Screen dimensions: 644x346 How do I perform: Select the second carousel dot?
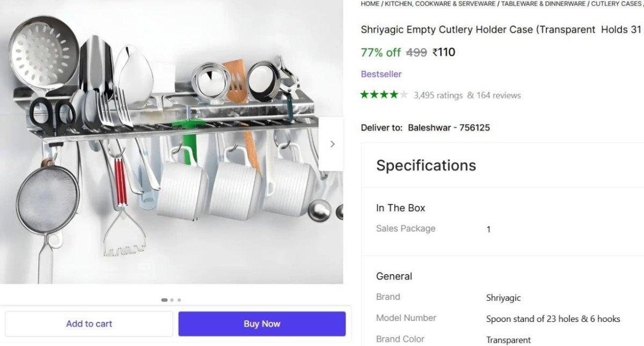click(172, 300)
